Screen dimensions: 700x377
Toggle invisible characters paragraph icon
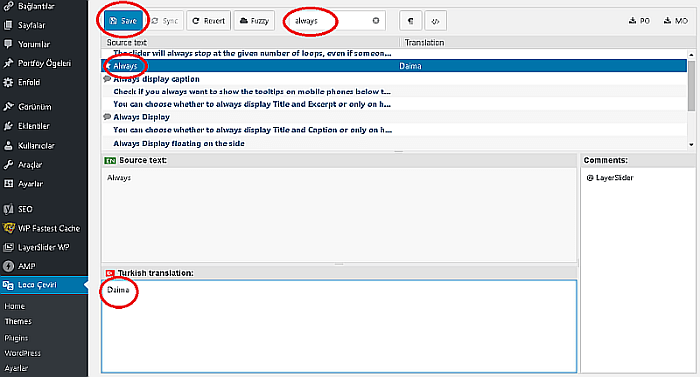click(410, 21)
